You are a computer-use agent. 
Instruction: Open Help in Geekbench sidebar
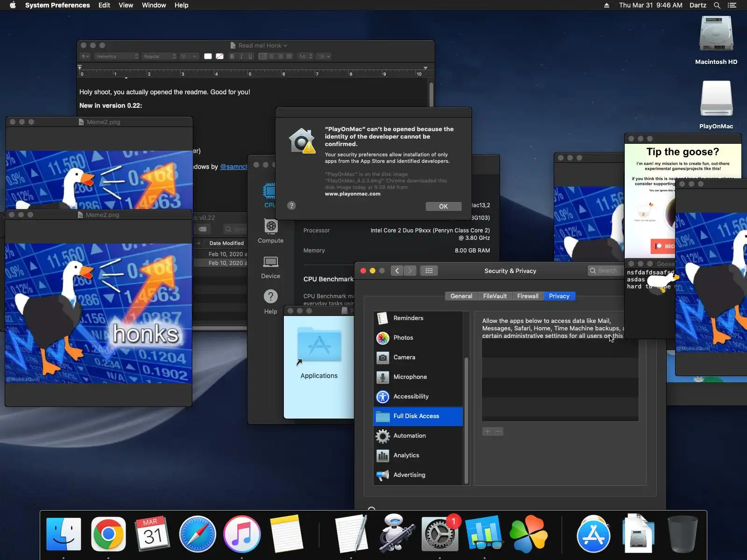271,302
